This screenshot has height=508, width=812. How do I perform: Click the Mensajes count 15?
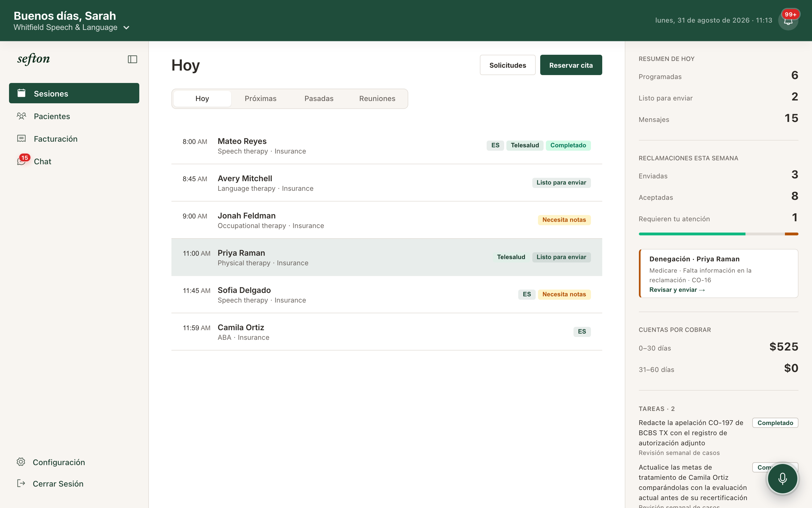tap(791, 118)
